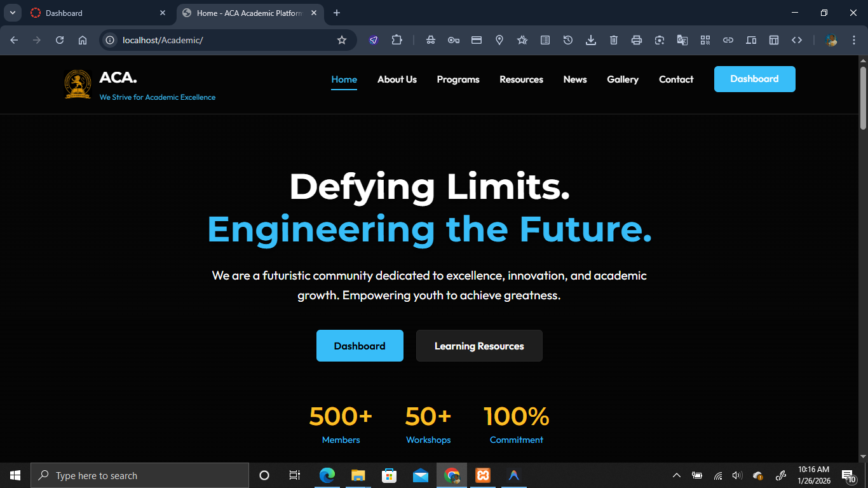Viewport: 868px width, 488px height.
Task: Click the page's vertical scrollbar thumb
Action: tap(863, 95)
